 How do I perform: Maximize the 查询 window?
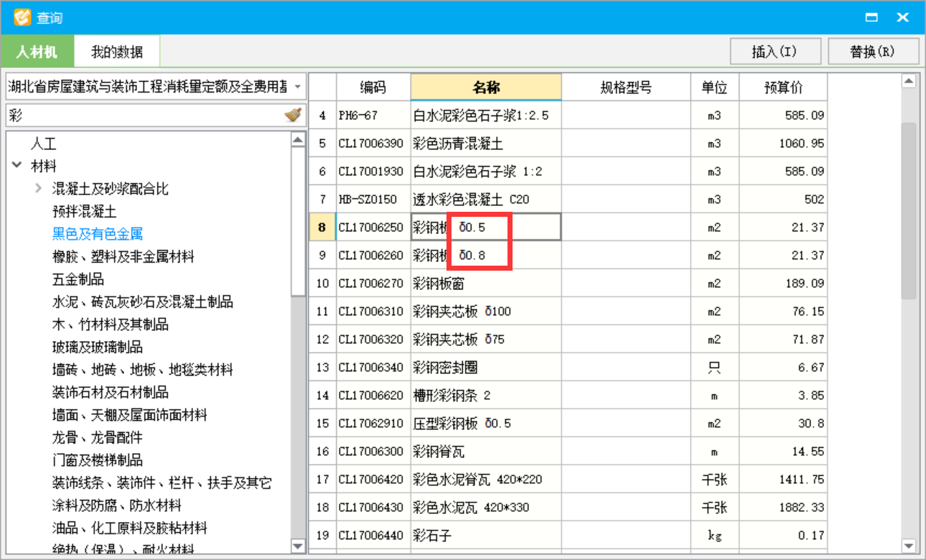tap(872, 17)
